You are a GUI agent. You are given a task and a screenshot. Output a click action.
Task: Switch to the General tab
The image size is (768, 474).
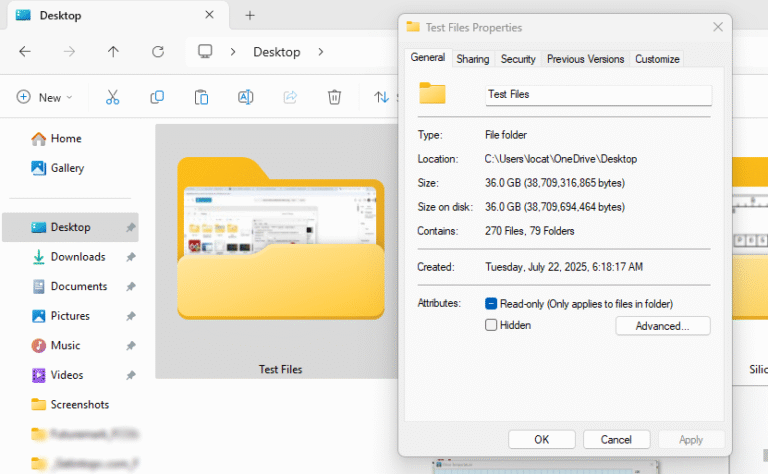click(x=428, y=57)
